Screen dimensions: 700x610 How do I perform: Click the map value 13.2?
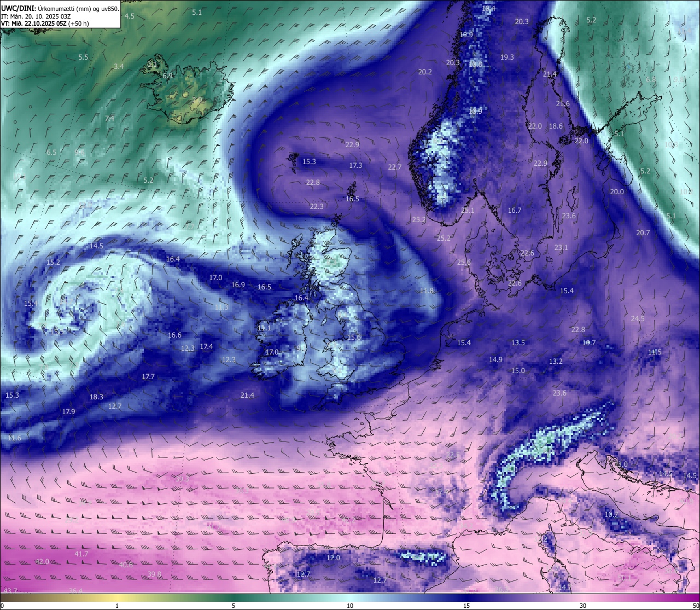click(556, 361)
